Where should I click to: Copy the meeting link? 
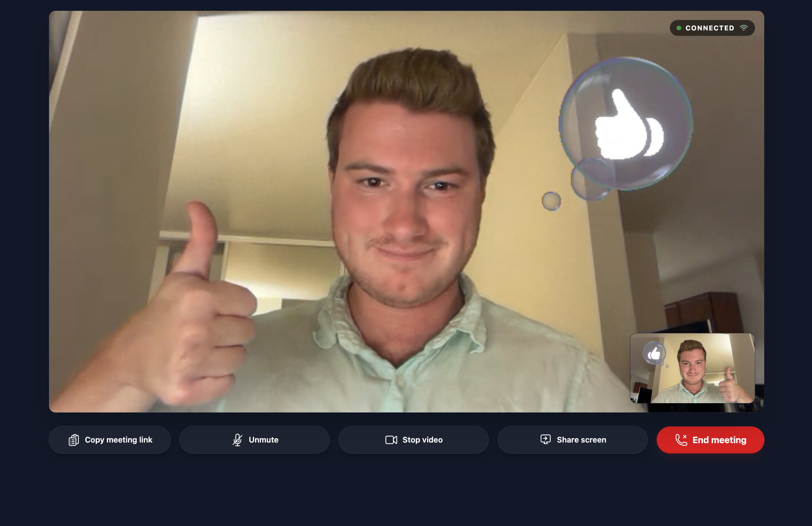click(x=110, y=440)
